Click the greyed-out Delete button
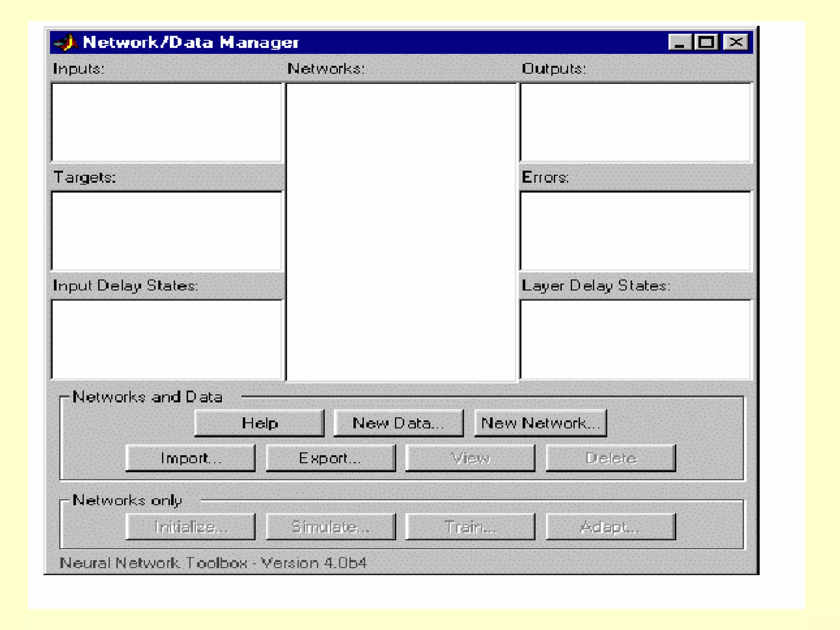The image size is (840, 630). (x=611, y=458)
